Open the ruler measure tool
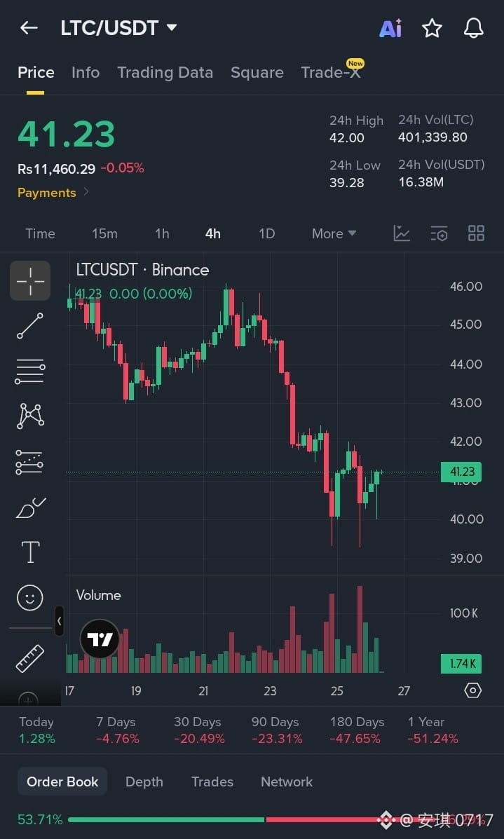The width and height of the screenshot is (504, 839). [30, 658]
